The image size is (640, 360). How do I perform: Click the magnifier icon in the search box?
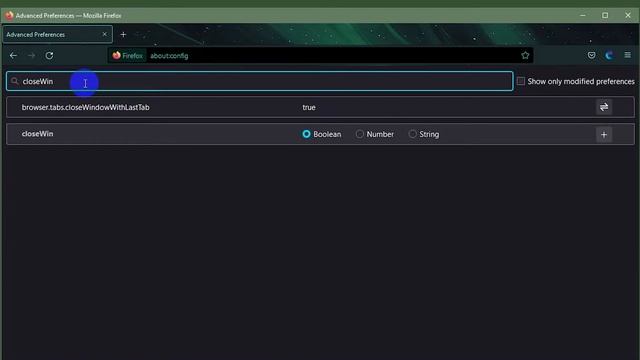[x=15, y=81]
